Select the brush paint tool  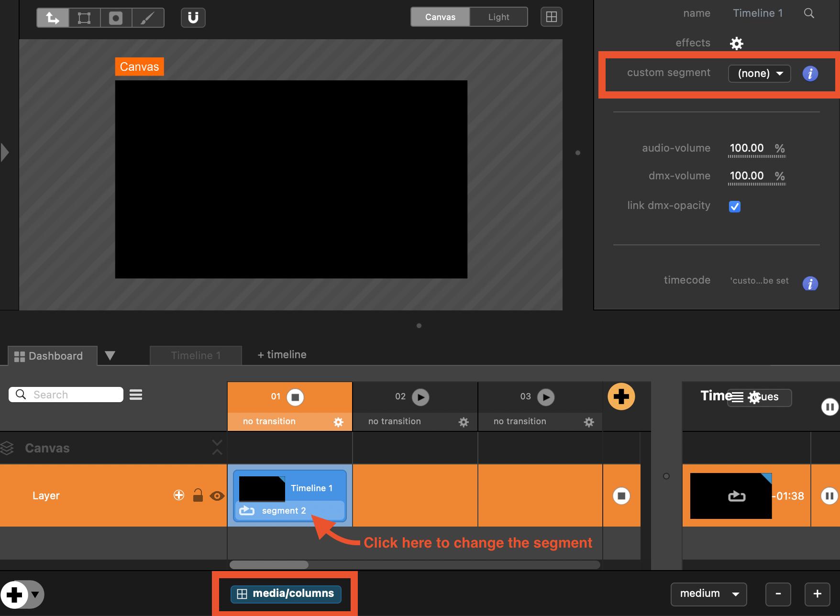tap(147, 18)
